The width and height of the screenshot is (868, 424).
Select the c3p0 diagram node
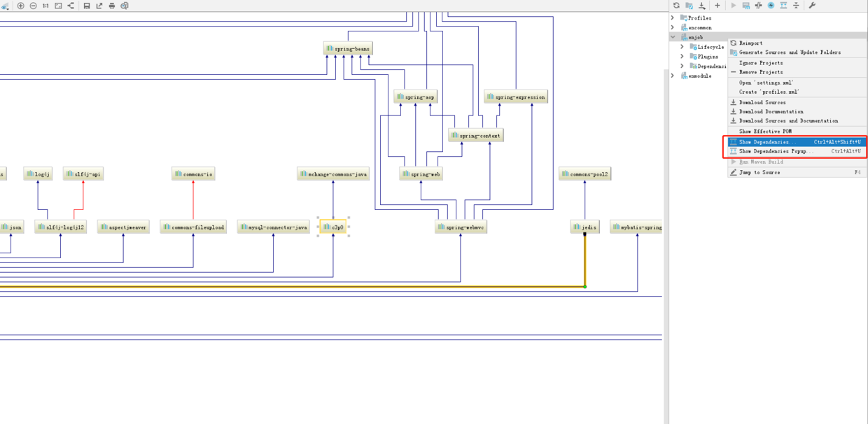click(333, 227)
